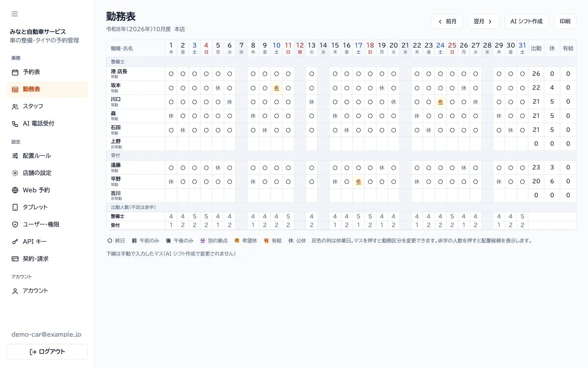Open the 契約・請求 page

tap(47, 259)
